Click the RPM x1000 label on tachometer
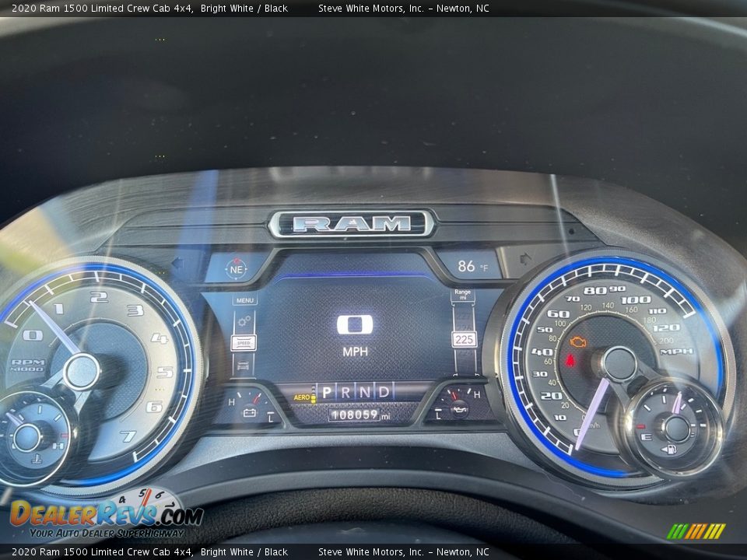 28,366
